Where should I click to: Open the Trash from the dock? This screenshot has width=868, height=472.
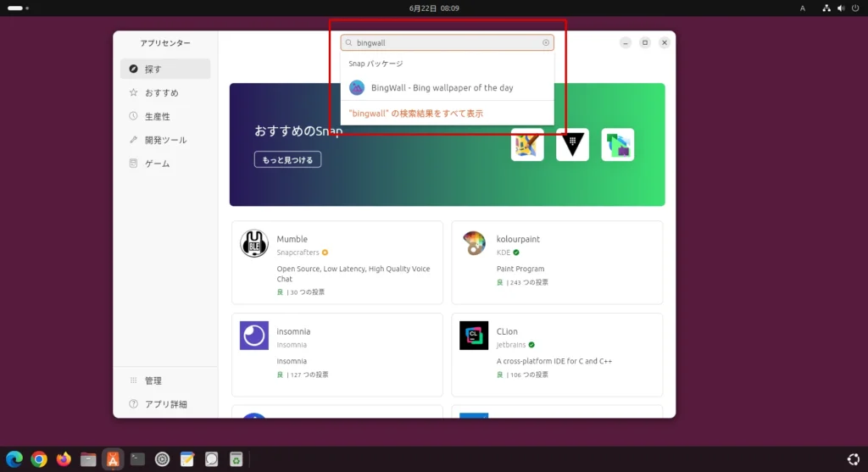(236, 459)
